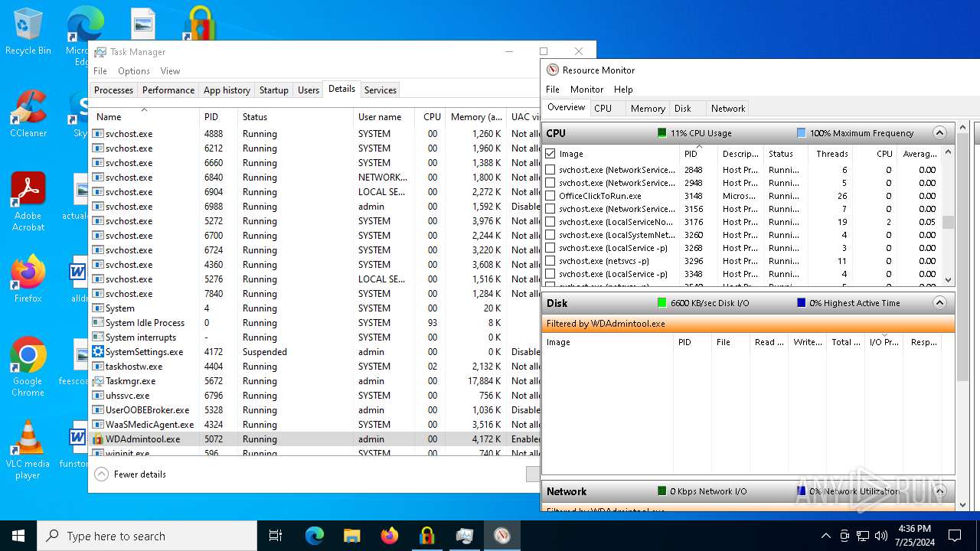Switch to Task Manager taskbar icon
The image size is (980, 551).
click(465, 536)
